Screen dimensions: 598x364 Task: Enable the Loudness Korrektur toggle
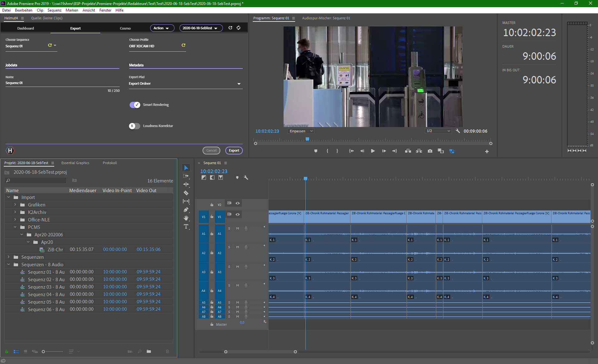coord(135,126)
